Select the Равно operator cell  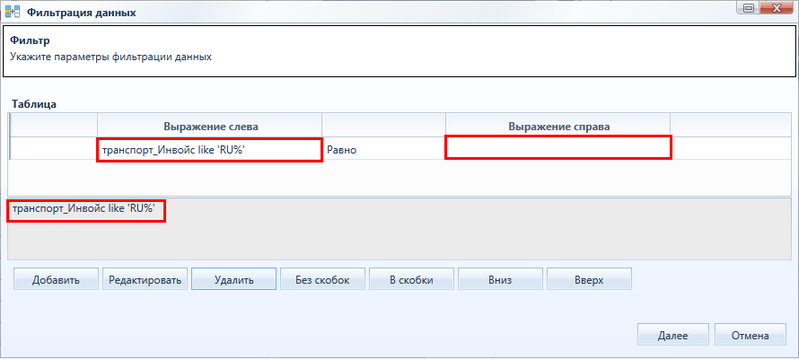(x=384, y=150)
